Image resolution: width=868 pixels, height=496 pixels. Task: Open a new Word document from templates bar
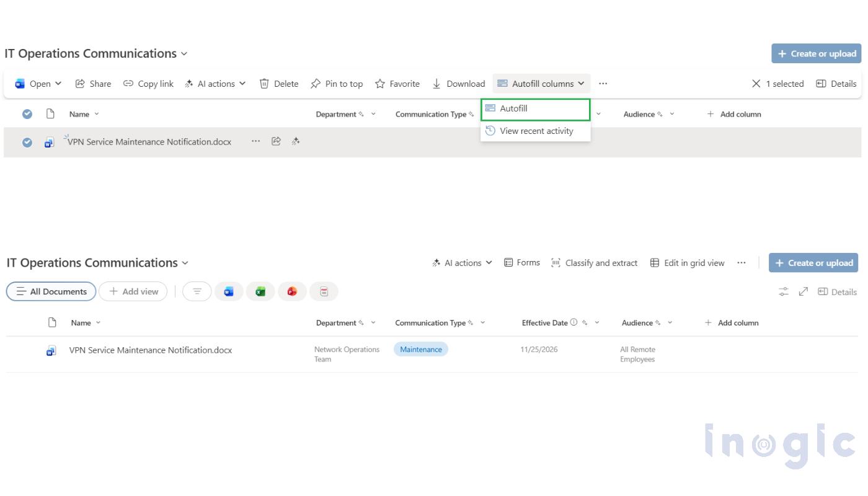[x=229, y=291]
